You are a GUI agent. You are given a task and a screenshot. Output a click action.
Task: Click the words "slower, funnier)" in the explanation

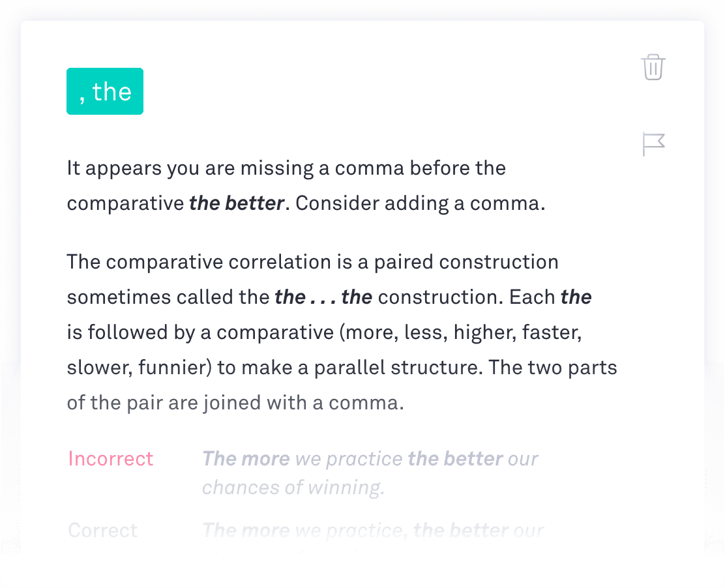click(139, 368)
